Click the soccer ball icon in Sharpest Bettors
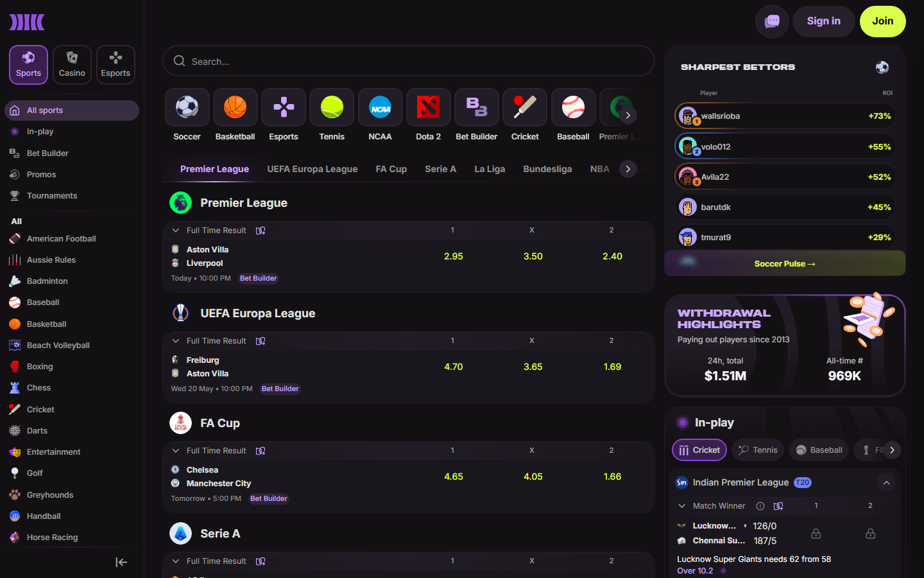The image size is (924, 578). (x=882, y=67)
